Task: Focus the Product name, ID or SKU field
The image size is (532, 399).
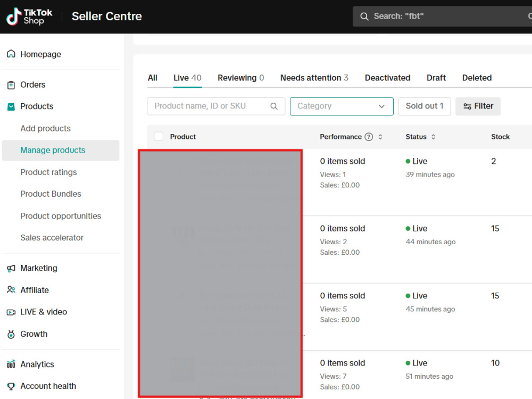Action: [x=216, y=106]
